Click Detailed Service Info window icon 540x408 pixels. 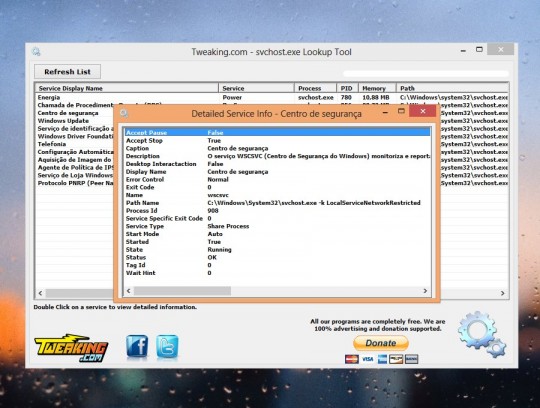[x=124, y=113]
